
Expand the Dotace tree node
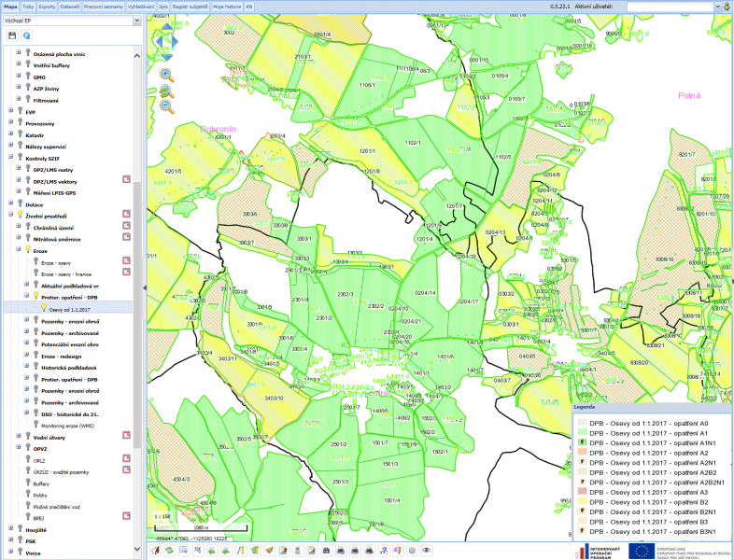point(9,203)
